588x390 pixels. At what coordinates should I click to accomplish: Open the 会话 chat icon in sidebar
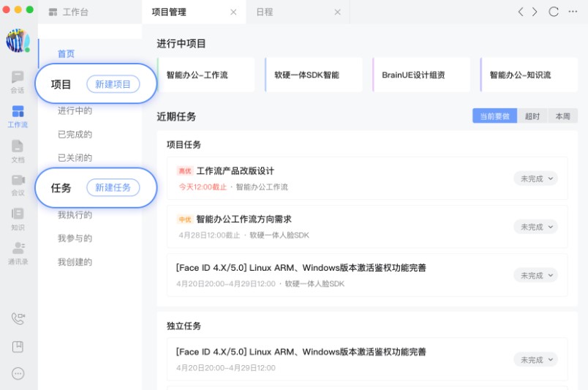click(x=18, y=80)
